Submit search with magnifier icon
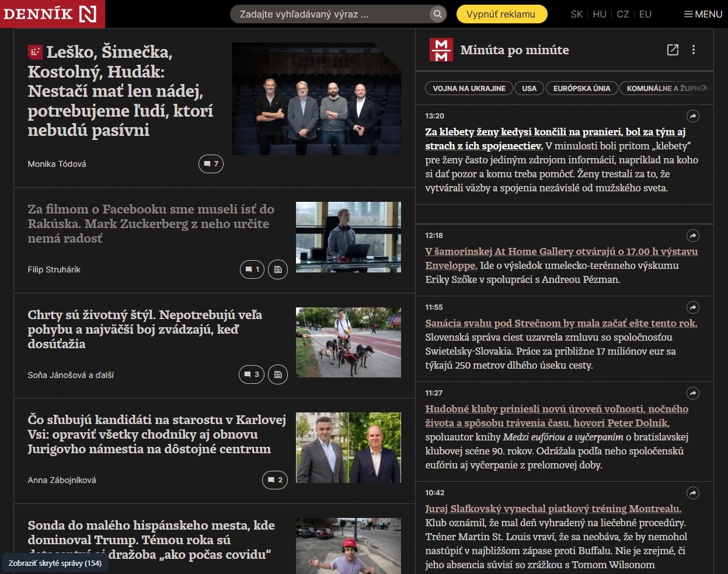This screenshot has height=574, width=728. pos(437,14)
